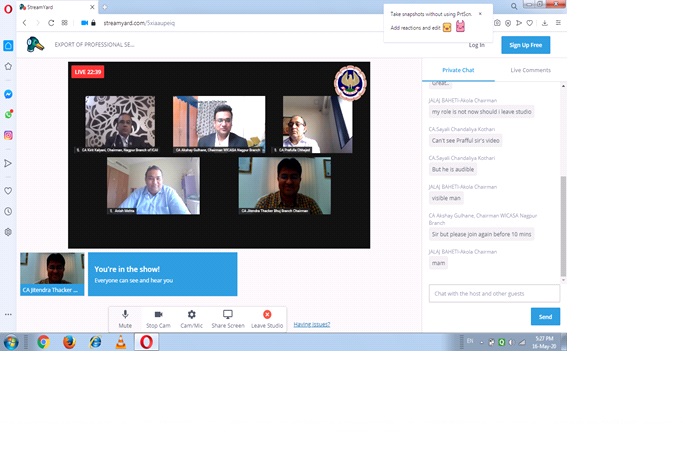
Task: Click the Send chat button
Action: (545, 317)
